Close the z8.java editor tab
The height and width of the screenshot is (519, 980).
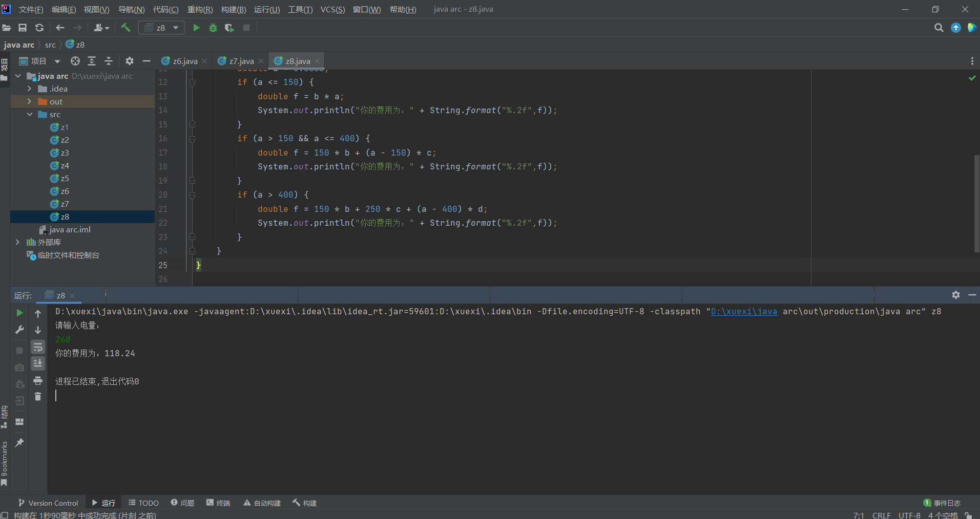tap(317, 61)
